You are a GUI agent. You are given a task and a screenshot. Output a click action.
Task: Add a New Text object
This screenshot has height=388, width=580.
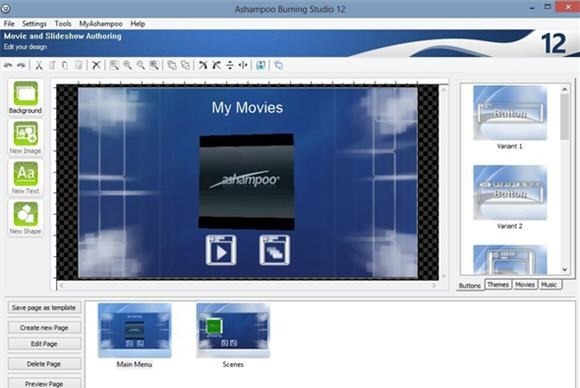[x=26, y=178]
